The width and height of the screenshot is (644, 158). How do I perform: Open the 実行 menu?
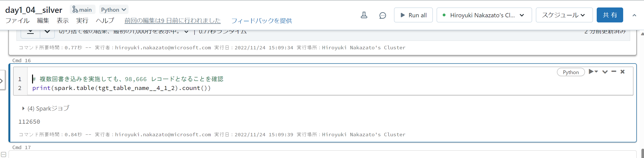click(x=82, y=21)
